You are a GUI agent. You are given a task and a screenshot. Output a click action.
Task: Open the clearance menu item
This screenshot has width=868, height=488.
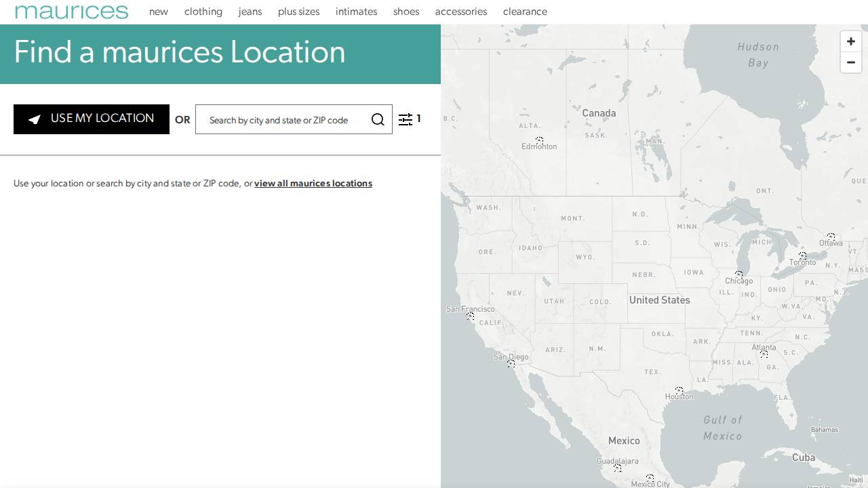click(525, 12)
